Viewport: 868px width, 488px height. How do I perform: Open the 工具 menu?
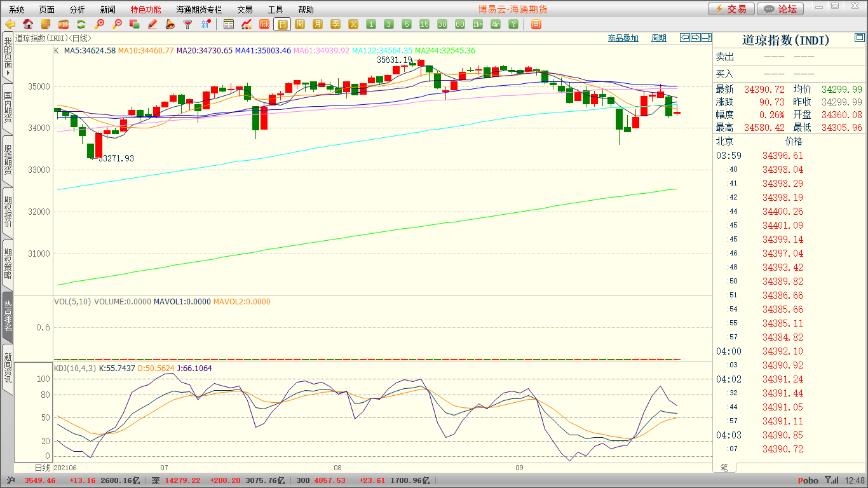(x=276, y=10)
